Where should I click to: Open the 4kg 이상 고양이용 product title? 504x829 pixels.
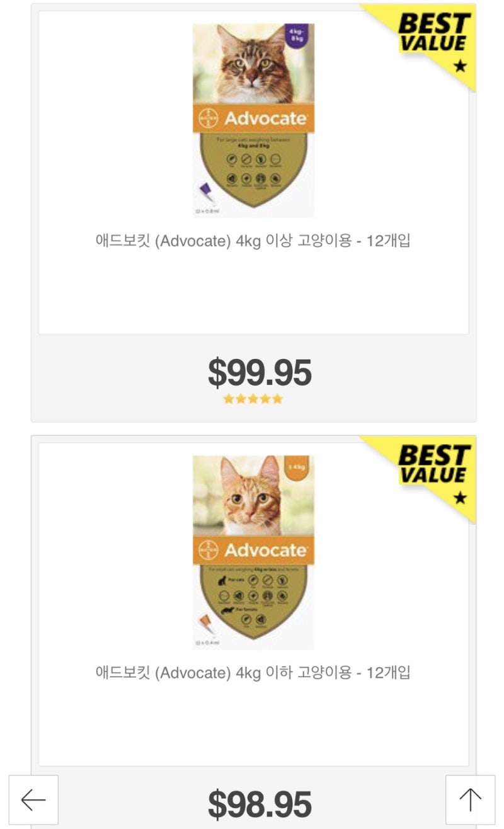point(253,241)
